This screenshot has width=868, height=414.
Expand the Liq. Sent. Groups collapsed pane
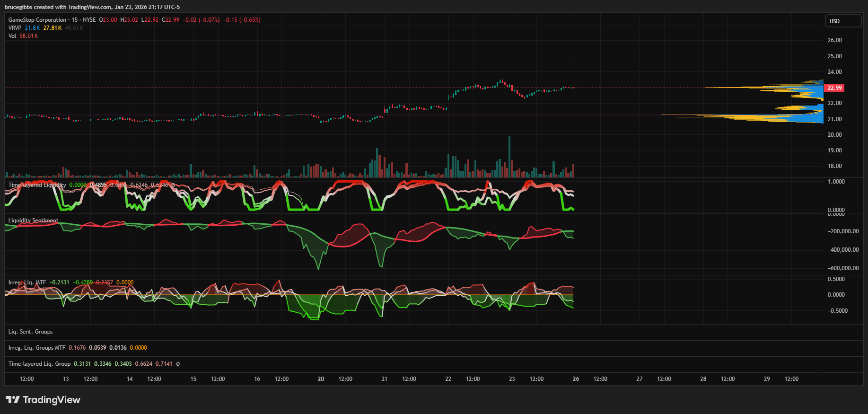pos(30,332)
